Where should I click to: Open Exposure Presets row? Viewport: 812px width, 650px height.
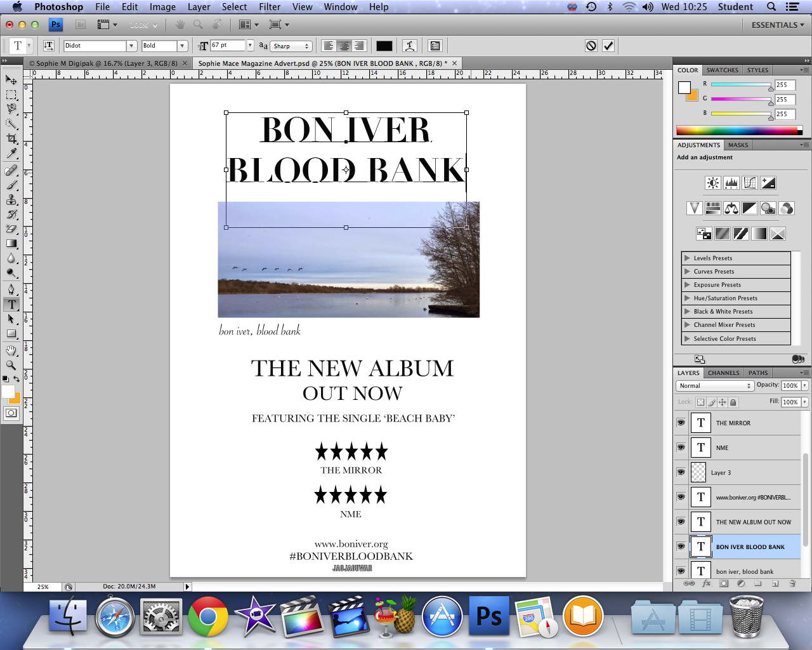click(x=736, y=285)
